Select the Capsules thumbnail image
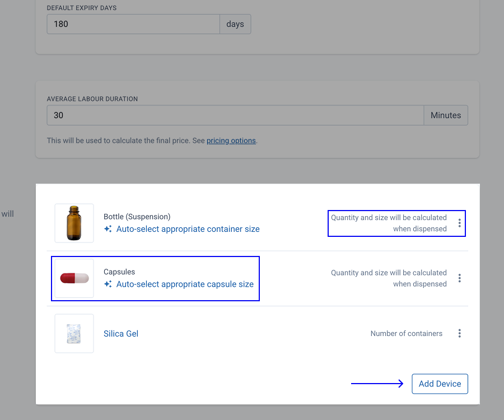504x420 pixels. [x=74, y=278]
